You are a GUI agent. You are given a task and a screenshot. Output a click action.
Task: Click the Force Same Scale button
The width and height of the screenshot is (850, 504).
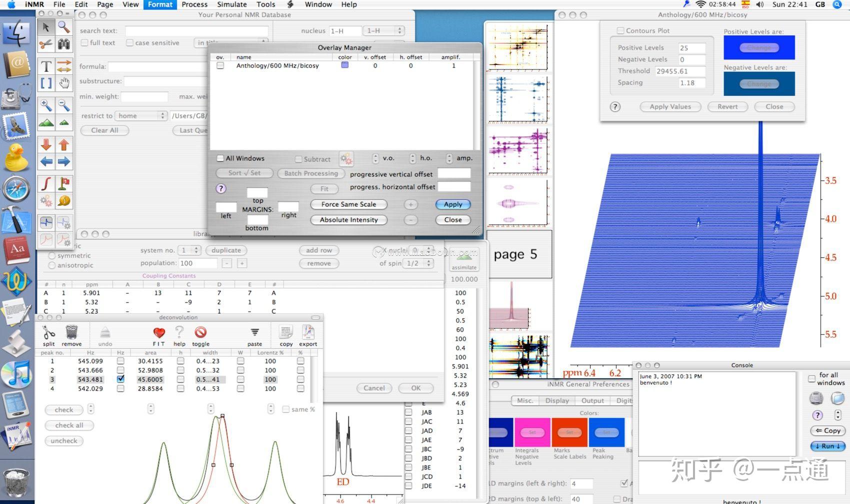[348, 204]
